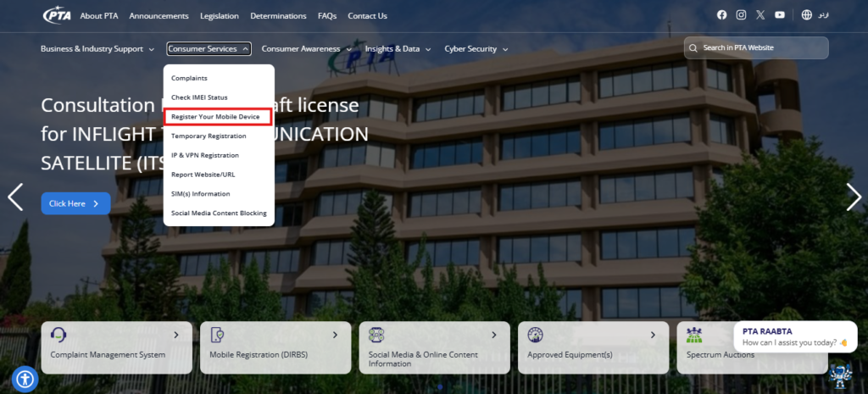
Task: Open the X (Twitter) icon
Action: click(x=760, y=15)
